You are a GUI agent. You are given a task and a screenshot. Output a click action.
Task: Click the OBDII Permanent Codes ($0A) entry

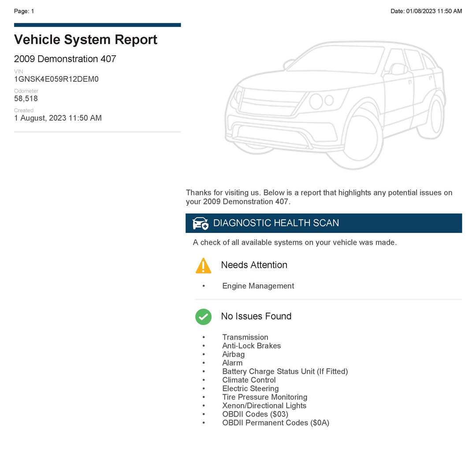(x=275, y=423)
